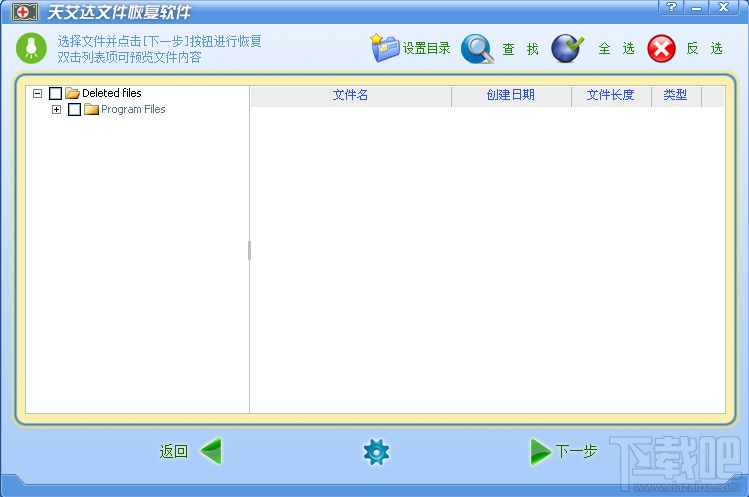Image resolution: width=749 pixels, height=497 pixels.
Task: Click the 返回 back button text
Action: [x=174, y=452]
